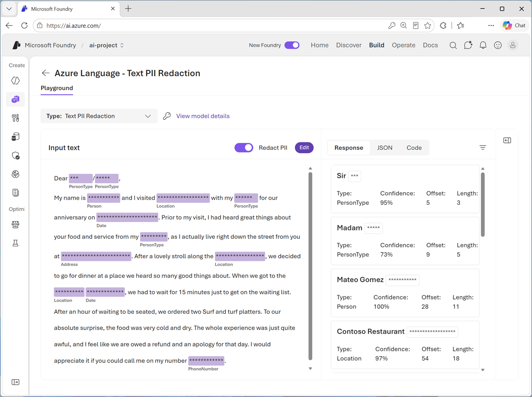Open the brain sidebar icon
Screen dimensions: 532x397
click(x=16, y=174)
